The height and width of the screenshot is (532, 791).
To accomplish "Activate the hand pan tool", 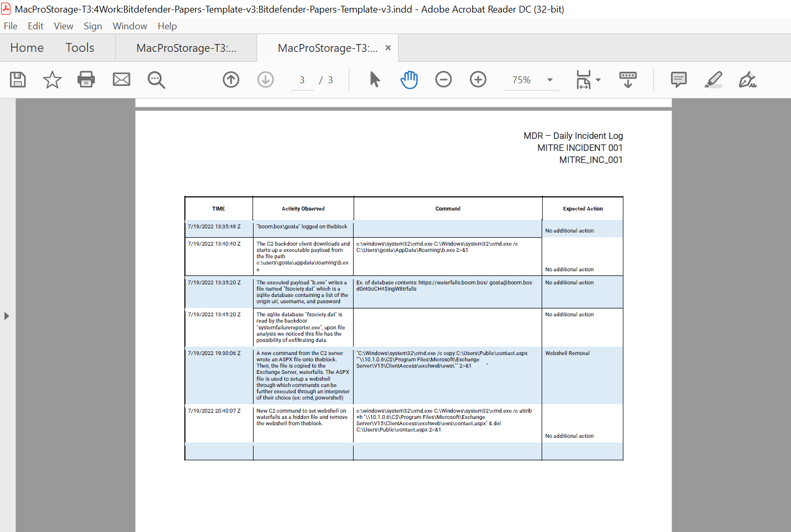I will point(409,80).
